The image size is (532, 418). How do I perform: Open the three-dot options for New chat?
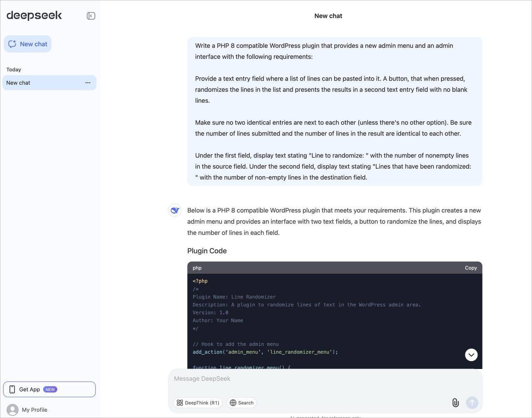tap(88, 83)
